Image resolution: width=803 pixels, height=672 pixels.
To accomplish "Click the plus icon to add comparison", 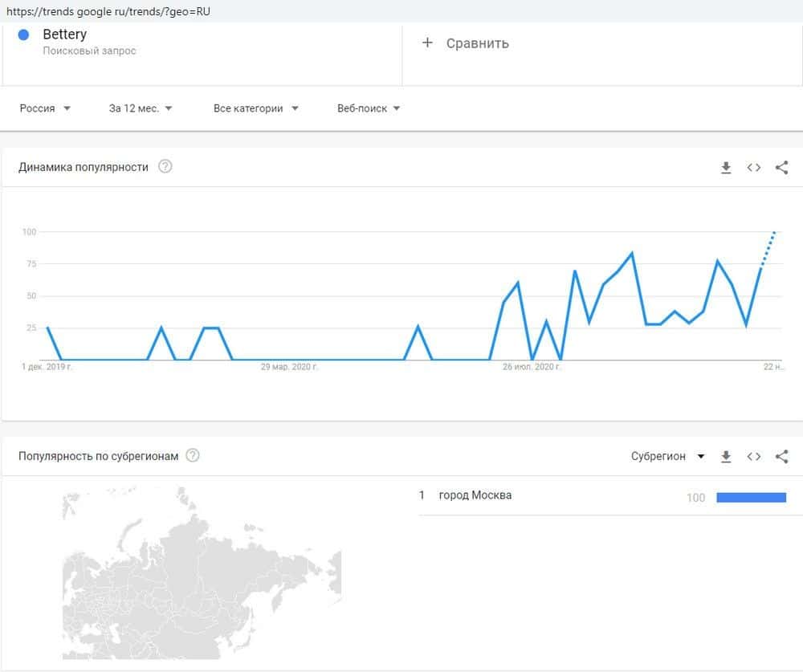I will click(x=427, y=43).
